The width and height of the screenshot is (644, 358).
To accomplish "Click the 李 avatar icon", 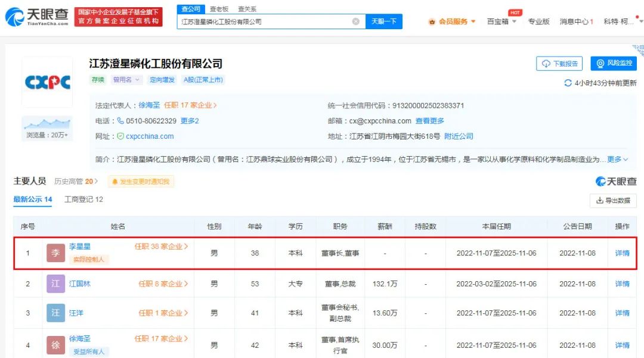I will [55, 253].
